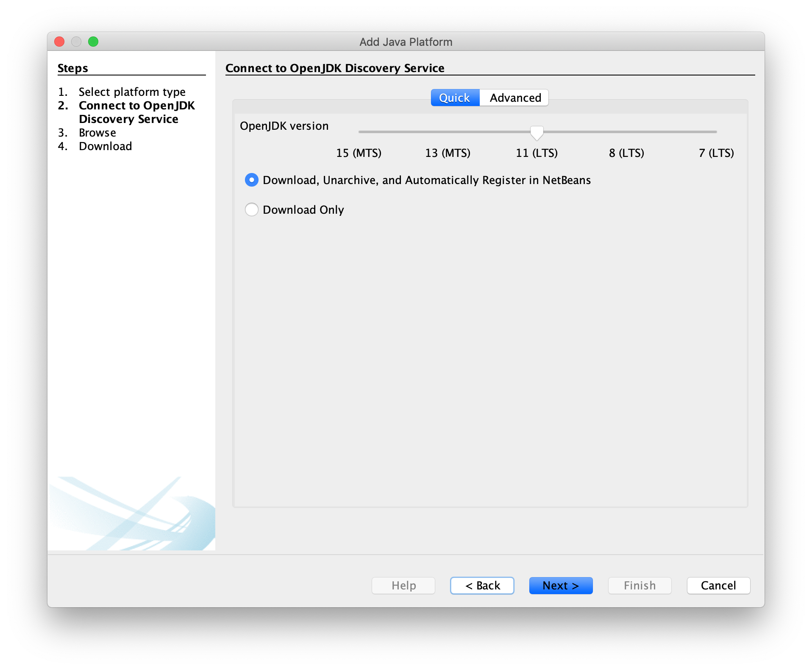Image resolution: width=812 pixels, height=670 pixels.
Task: Switch to the Quick tab
Action: 455,98
